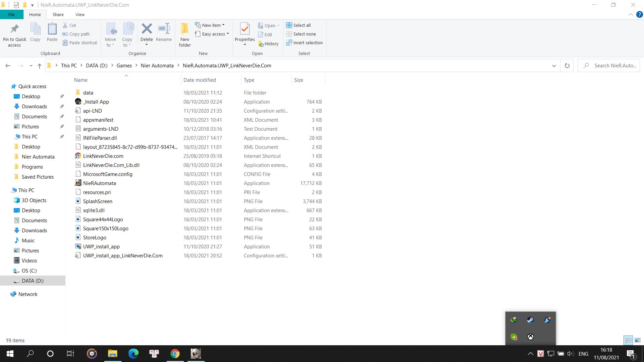
Task: Navigate to Games in breadcrumb path
Action: pos(124,66)
